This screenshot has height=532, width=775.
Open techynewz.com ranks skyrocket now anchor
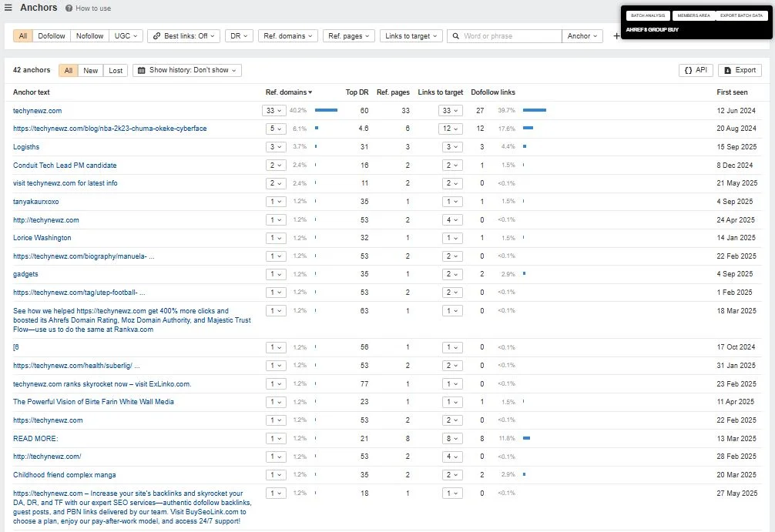pyautogui.click(x=102, y=384)
